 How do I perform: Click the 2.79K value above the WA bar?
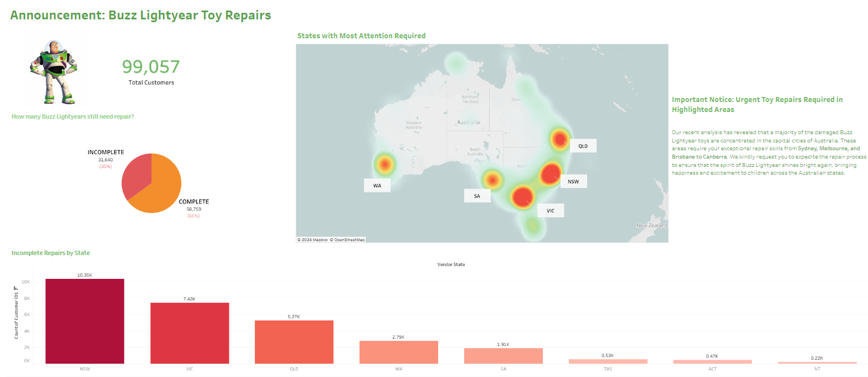[x=399, y=337]
